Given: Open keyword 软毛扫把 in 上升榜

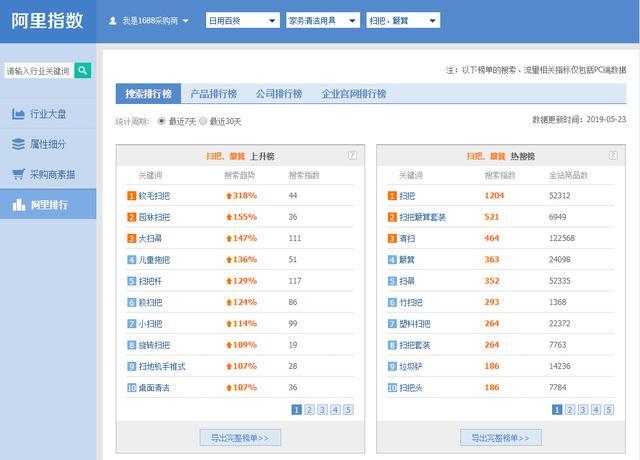Looking at the screenshot, I should [x=154, y=196].
